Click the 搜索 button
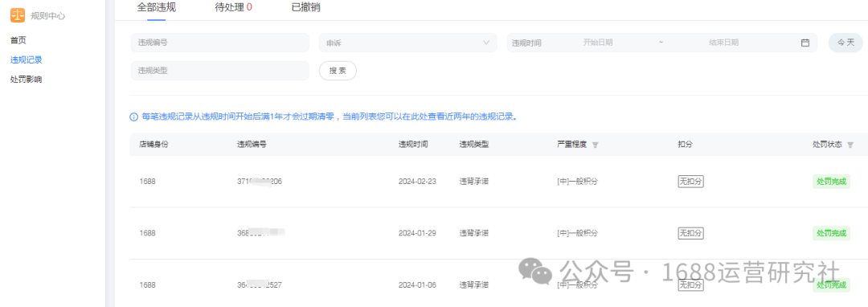868x307 pixels. pos(338,71)
